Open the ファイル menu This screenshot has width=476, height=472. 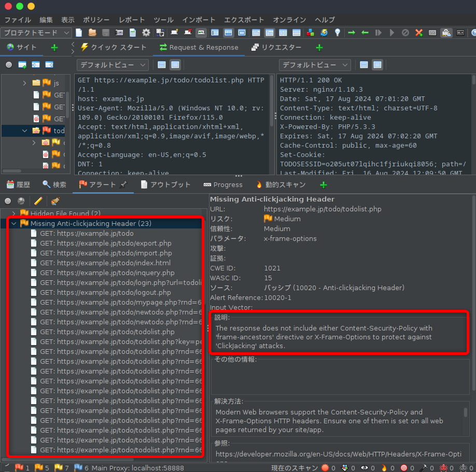click(x=18, y=20)
